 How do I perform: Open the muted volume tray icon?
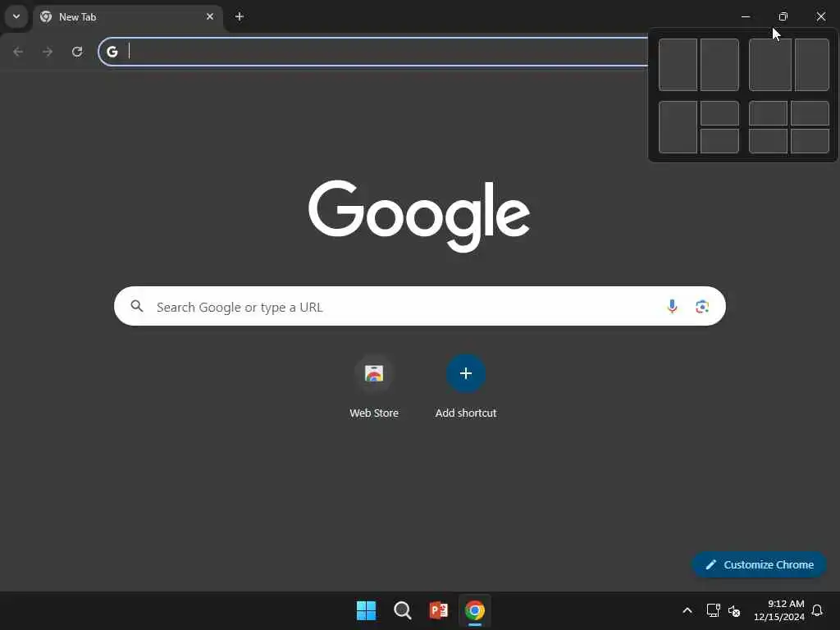(x=734, y=610)
